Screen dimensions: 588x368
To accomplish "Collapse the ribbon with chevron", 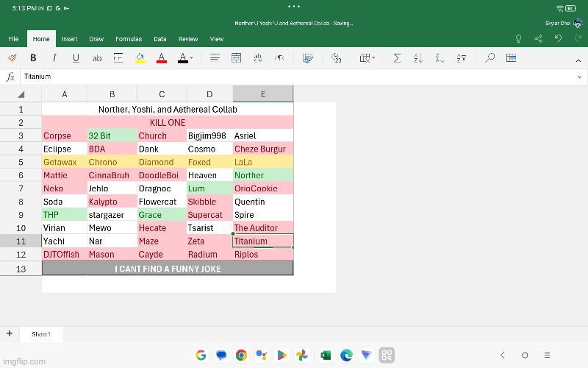I will coord(578,60).
